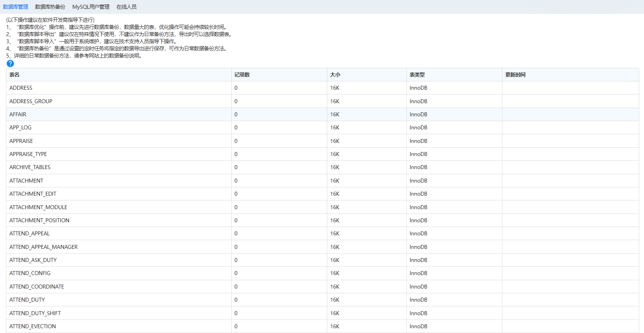Click the 更新时间 column header
Viewport: 644px width, 333px height.
click(x=515, y=75)
